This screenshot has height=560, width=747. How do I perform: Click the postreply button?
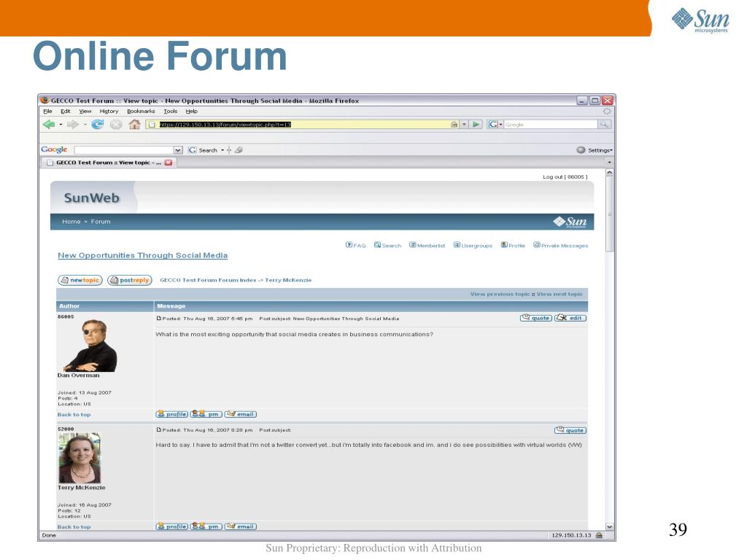point(130,280)
